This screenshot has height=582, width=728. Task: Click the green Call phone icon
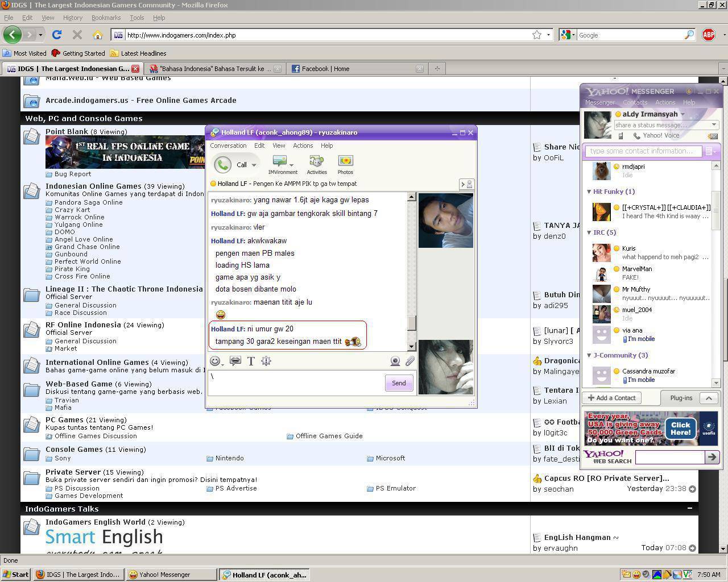pyautogui.click(x=222, y=164)
